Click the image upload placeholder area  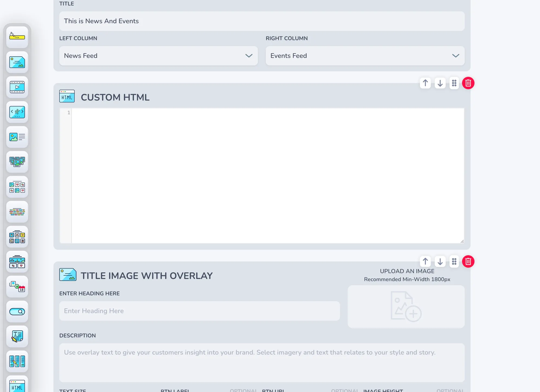[406, 306]
